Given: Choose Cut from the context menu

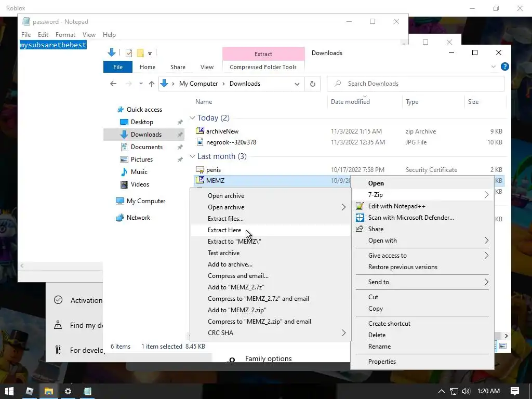Looking at the screenshot, I should 373,297.
